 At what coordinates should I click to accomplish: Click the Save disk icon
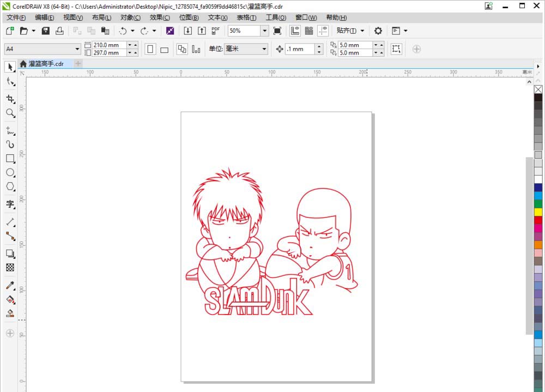click(46, 31)
